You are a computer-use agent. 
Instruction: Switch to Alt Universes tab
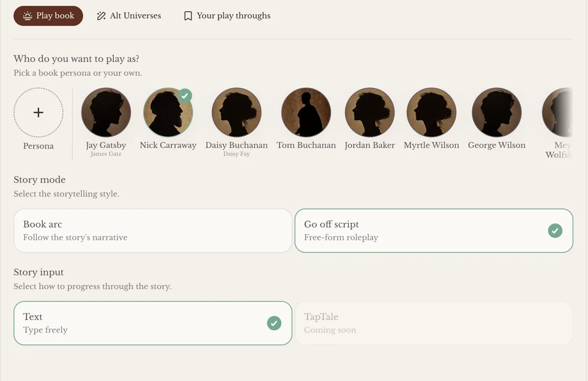click(129, 16)
